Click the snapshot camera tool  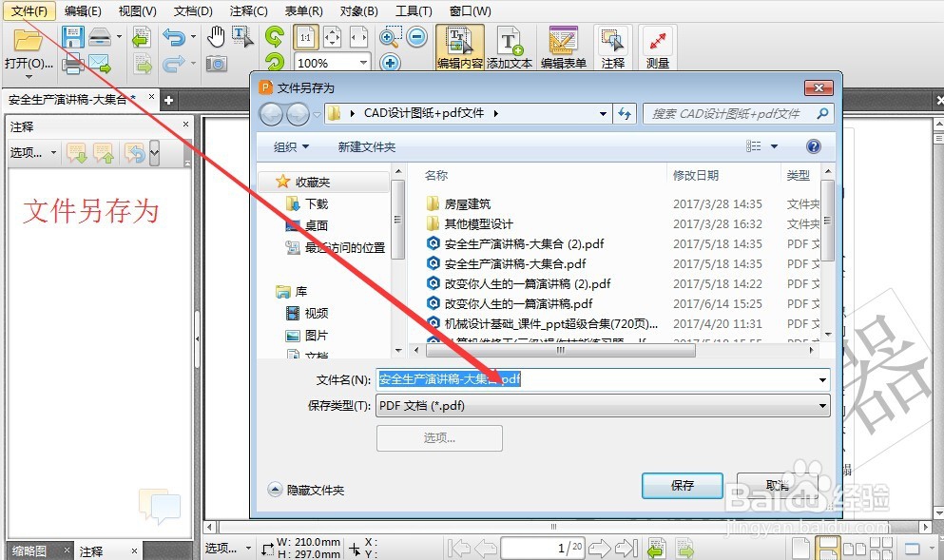pos(216,63)
